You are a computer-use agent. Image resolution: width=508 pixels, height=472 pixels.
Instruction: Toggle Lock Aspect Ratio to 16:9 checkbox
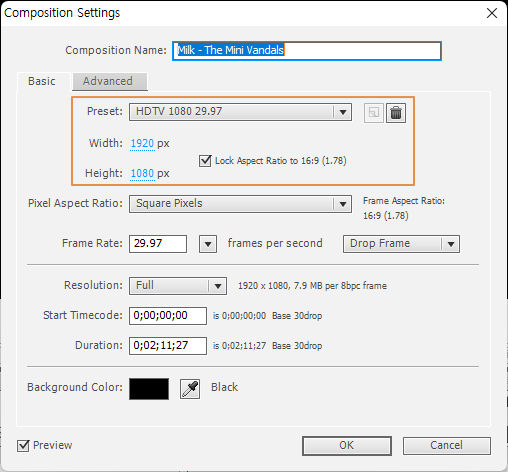pyautogui.click(x=205, y=161)
